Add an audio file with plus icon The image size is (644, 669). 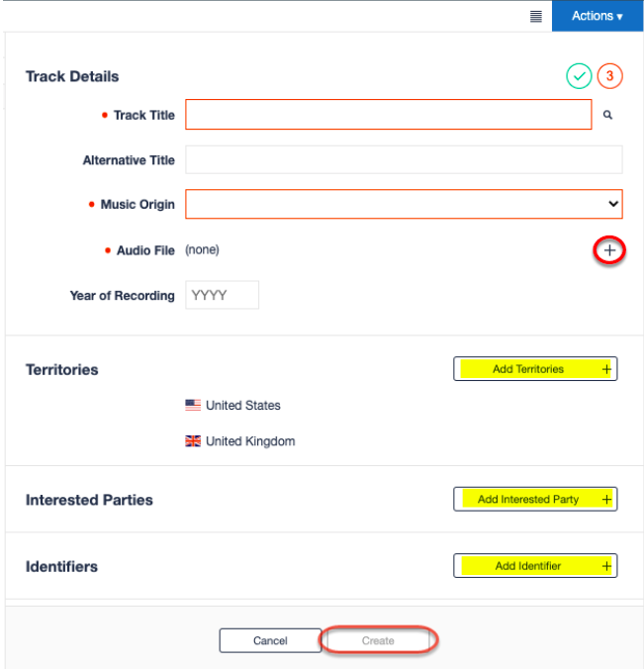pyautogui.click(x=609, y=250)
